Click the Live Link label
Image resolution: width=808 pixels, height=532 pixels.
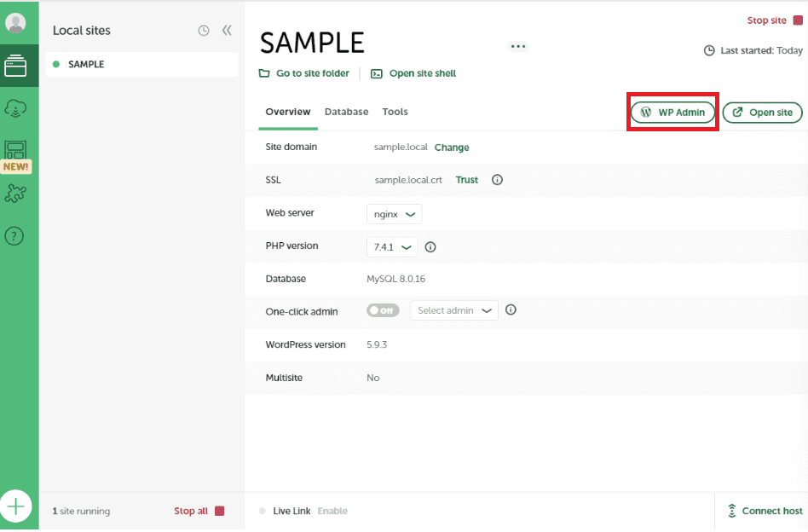point(291,511)
